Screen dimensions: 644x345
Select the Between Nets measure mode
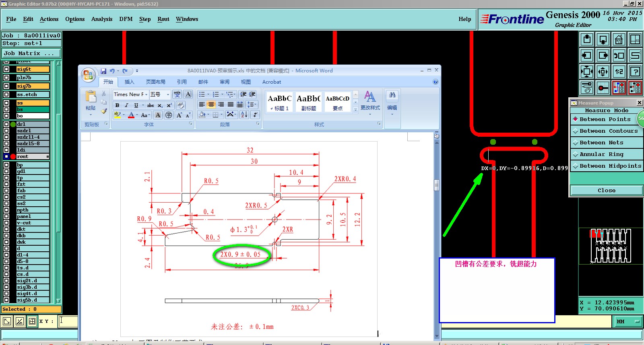(x=607, y=143)
